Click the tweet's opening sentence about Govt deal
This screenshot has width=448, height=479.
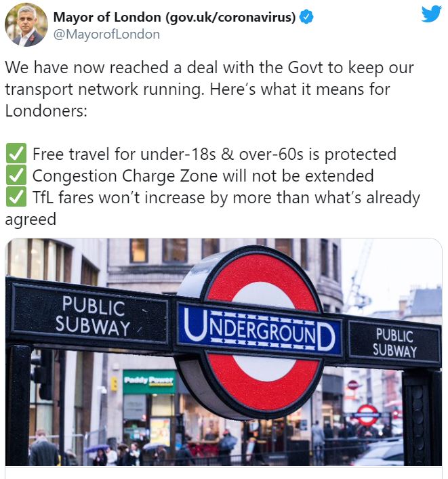(209, 78)
